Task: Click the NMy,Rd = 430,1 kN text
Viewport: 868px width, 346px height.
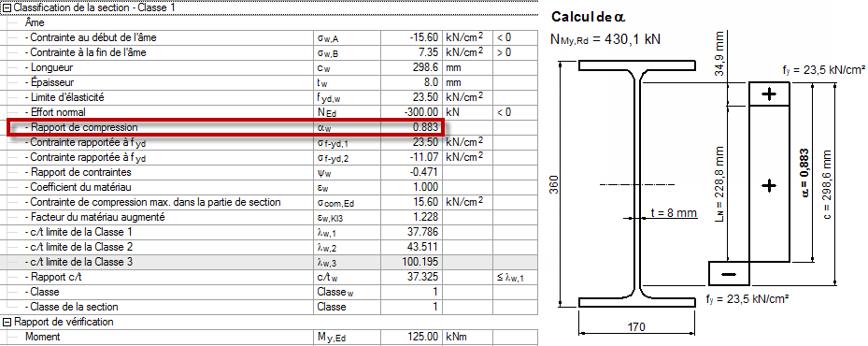Action: pos(605,39)
